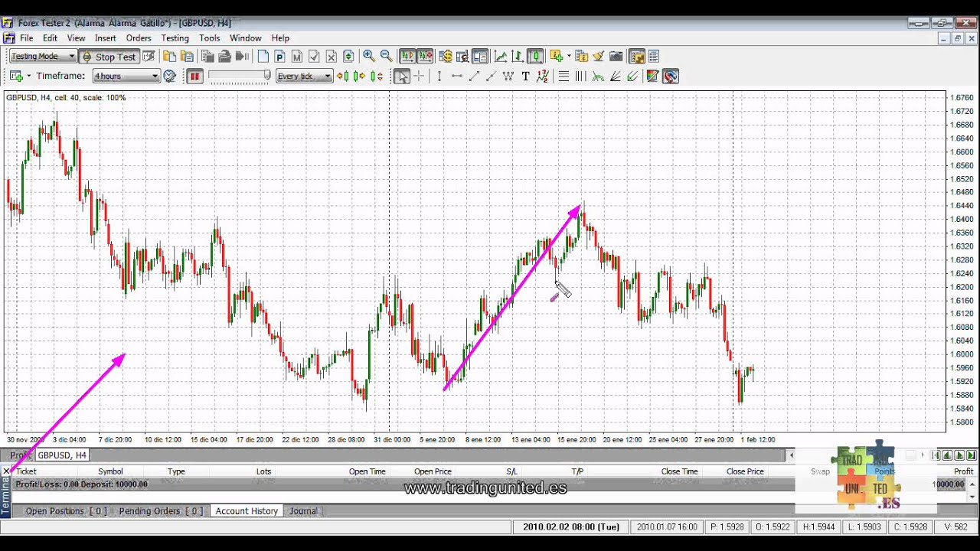Image resolution: width=980 pixels, height=551 pixels.
Task: Click the document icon with an X
Action: tap(331, 56)
